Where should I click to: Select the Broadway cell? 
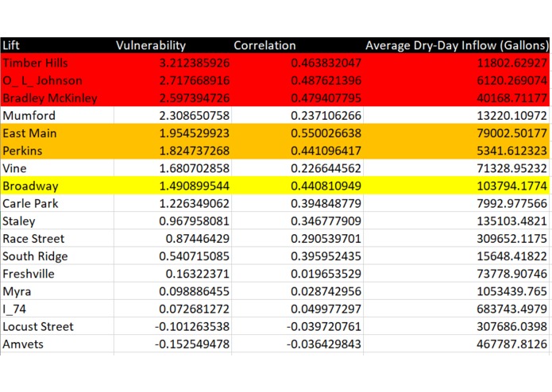pyautogui.click(x=57, y=186)
